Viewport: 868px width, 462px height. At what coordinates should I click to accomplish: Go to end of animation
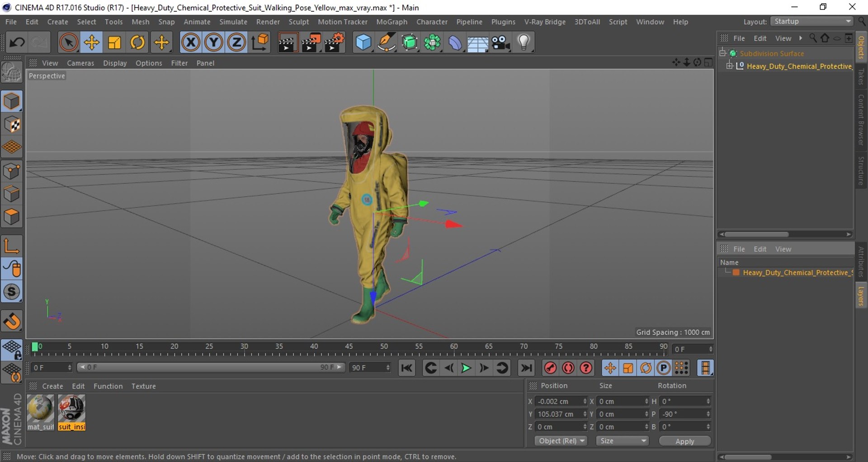point(527,368)
